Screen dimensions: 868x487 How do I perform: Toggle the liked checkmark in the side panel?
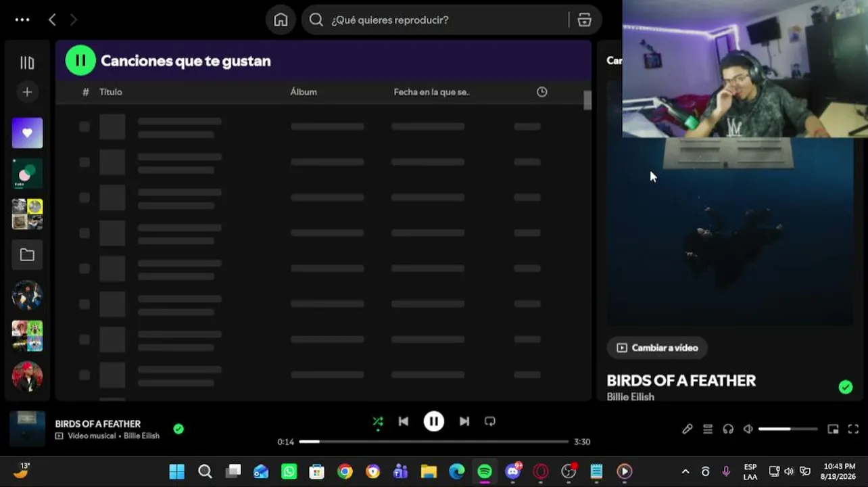pos(846,387)
